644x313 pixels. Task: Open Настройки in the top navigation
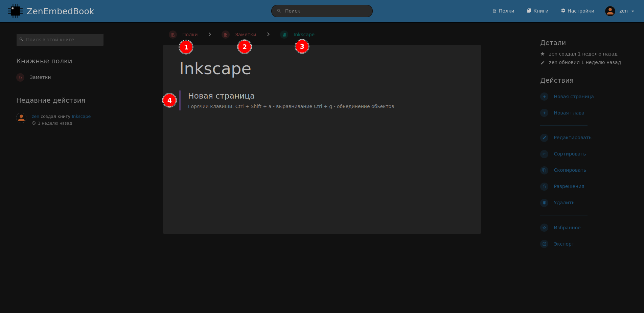pyautogui.click(x=578, y=11)
